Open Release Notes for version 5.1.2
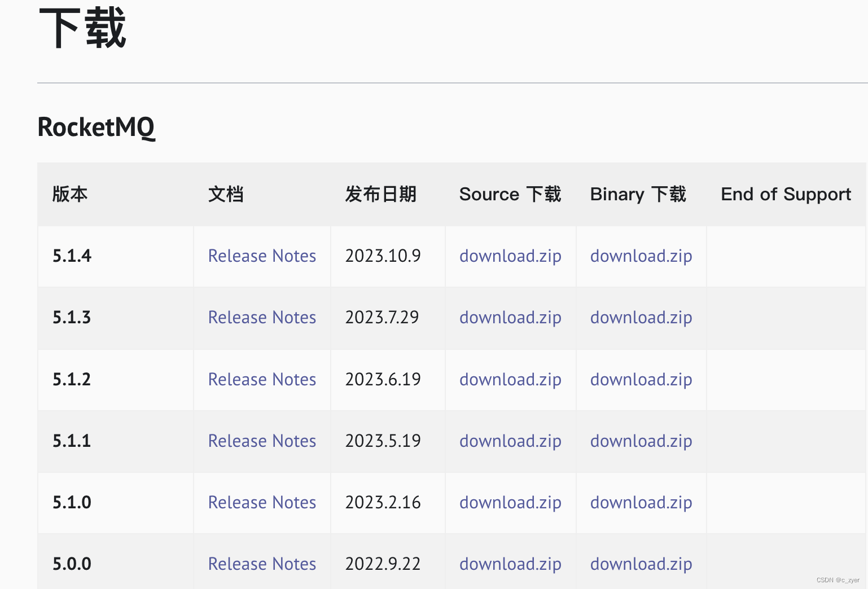 pyautogui.click(x=262, y=379)
